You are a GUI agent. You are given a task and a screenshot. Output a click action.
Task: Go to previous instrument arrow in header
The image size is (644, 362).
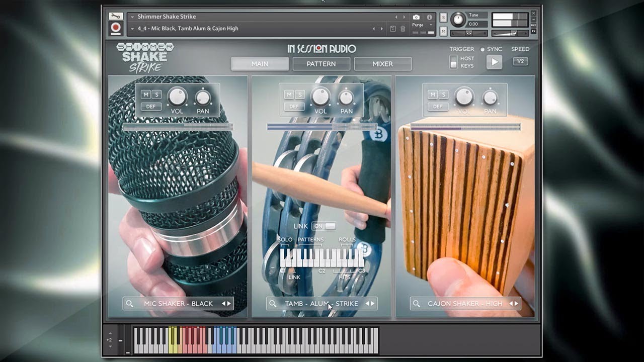pyautogui.click(x=396, y=17)
